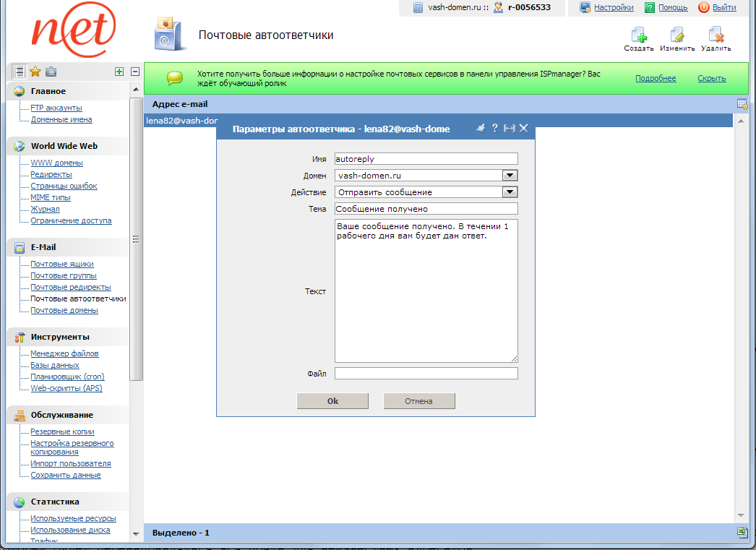This screenshot has width=756, height=550.
Task: Click inside the Файл input field
Action: click(426, 373)
